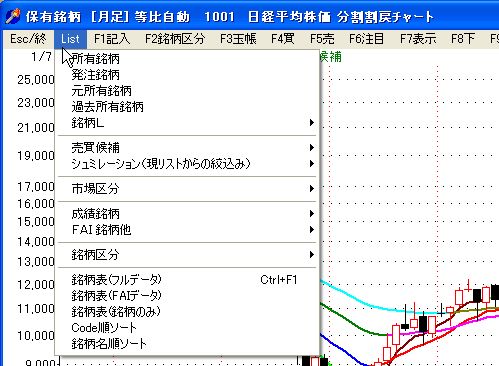Screen dimensions: 499x366
Task: Click the 19,000 price axis label
Action: 36,156
